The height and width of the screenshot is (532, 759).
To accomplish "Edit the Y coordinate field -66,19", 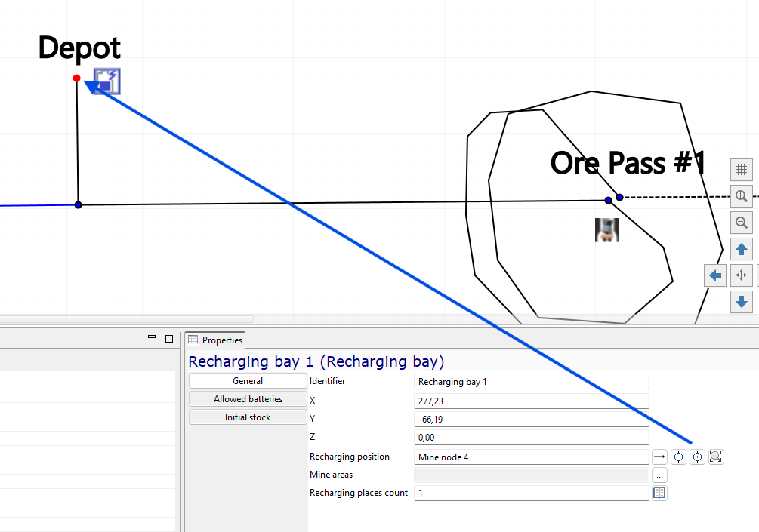I will (532, 420).
